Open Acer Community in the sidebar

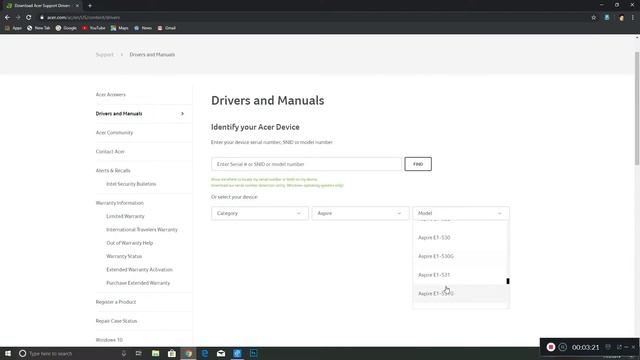[114, 133]
